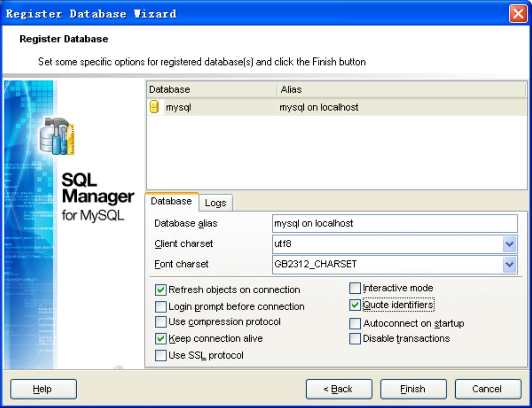Turn on Interactive mode checkbox
Image resolution: width=532 pixels, height=408 pixels.
tap(355, 288)
